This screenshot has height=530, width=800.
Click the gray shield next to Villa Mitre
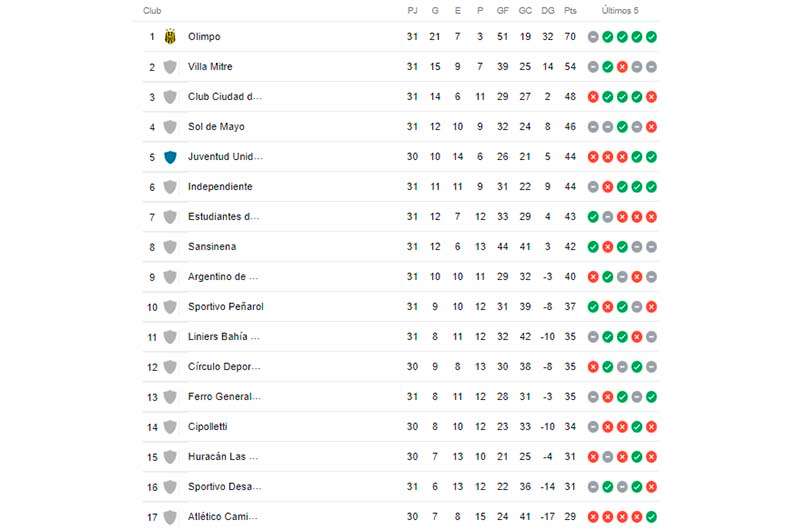pos(170,67)
